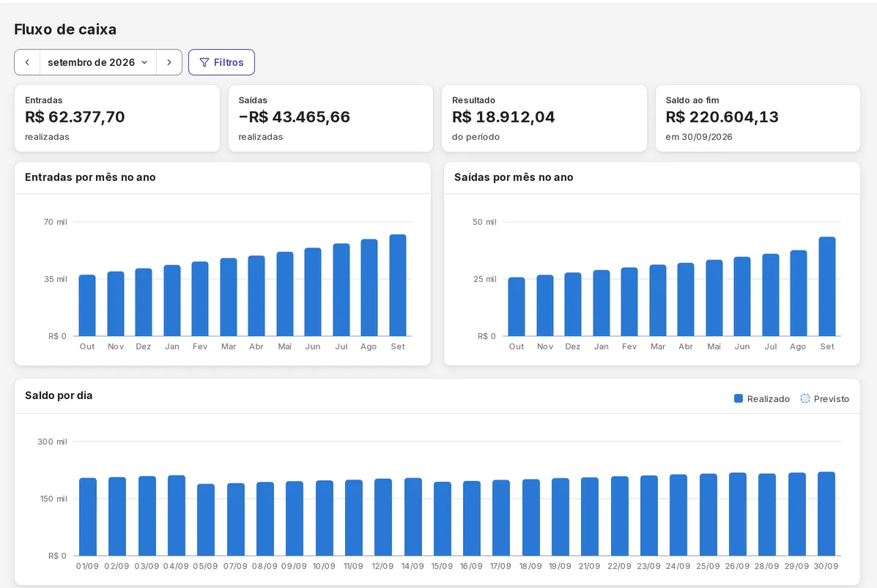
Task: Pick the Mar bar in Entradas por mês
Action: click(x=228, y=297)
